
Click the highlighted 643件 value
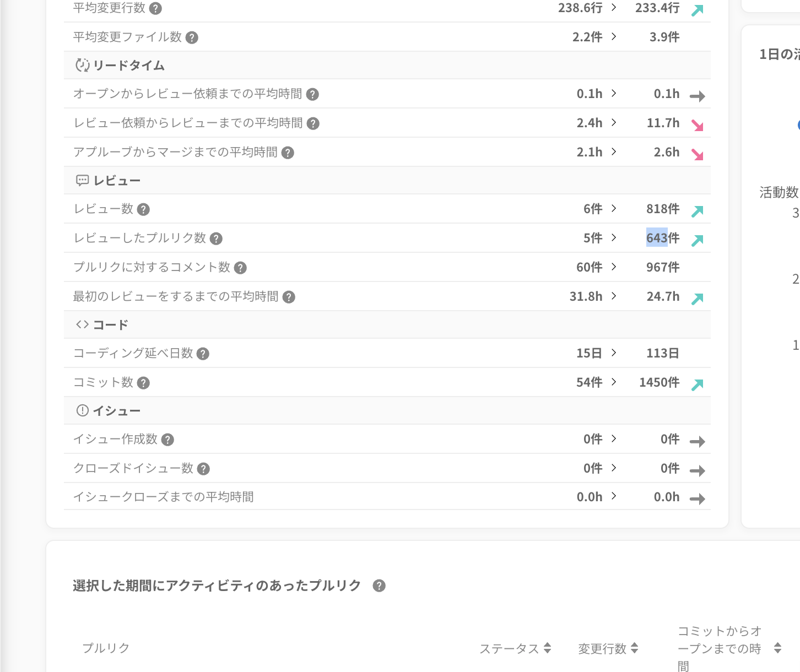pos(662,238)
